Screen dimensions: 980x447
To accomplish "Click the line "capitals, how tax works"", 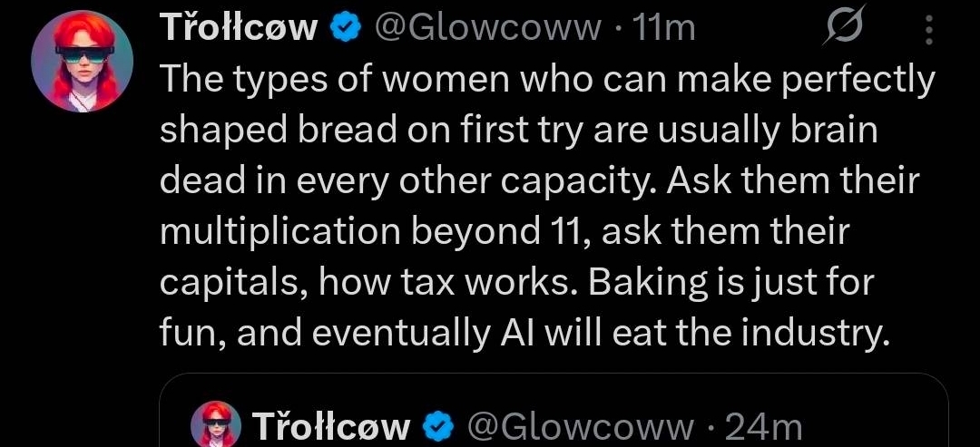I will click(516, 284).
